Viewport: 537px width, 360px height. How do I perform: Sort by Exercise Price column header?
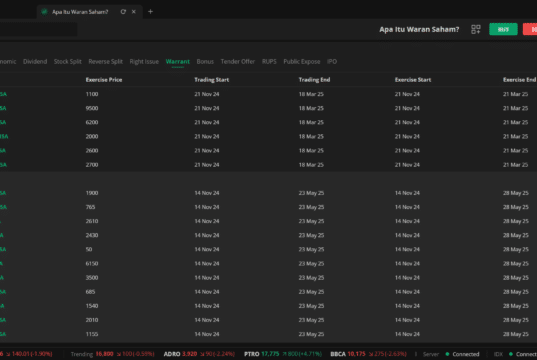104,80
